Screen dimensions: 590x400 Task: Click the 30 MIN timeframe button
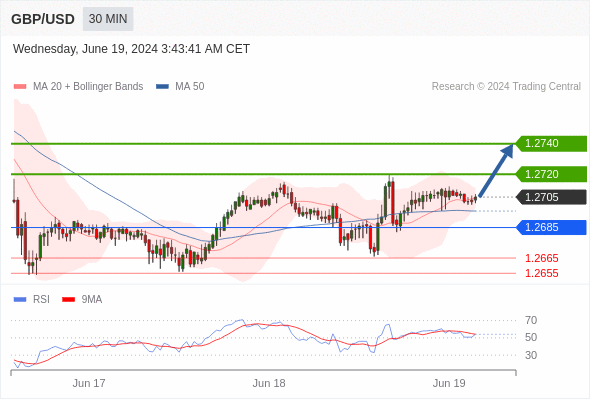tap(108, 19)
